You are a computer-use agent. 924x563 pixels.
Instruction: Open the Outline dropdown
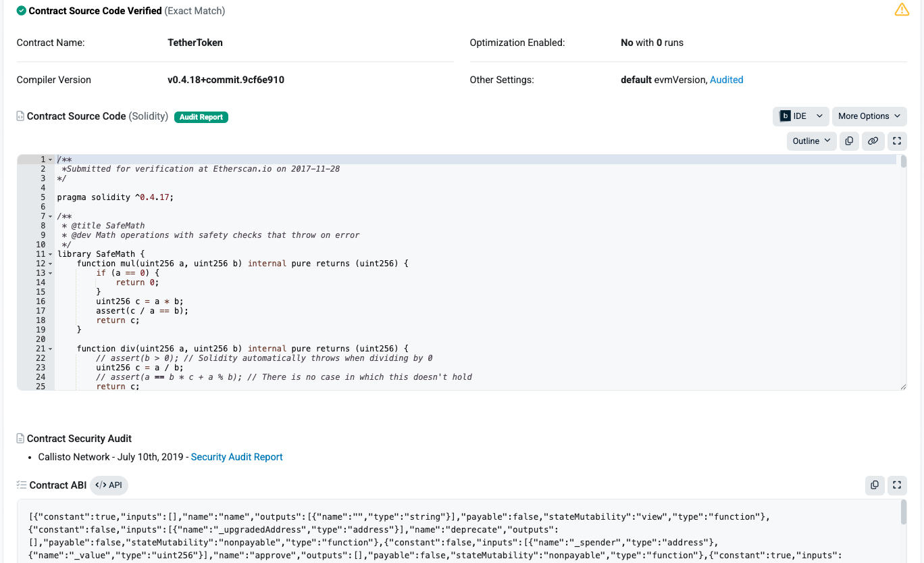[x=811, y=141]
